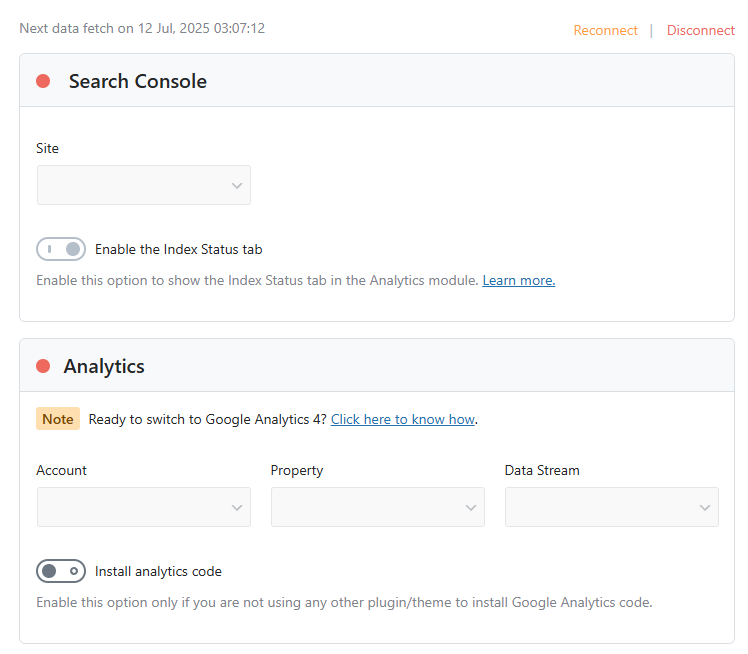This screenshot has height=654, width=748.
Task: Click the Next data fetch timestamp text
Action: coord(142,28)
